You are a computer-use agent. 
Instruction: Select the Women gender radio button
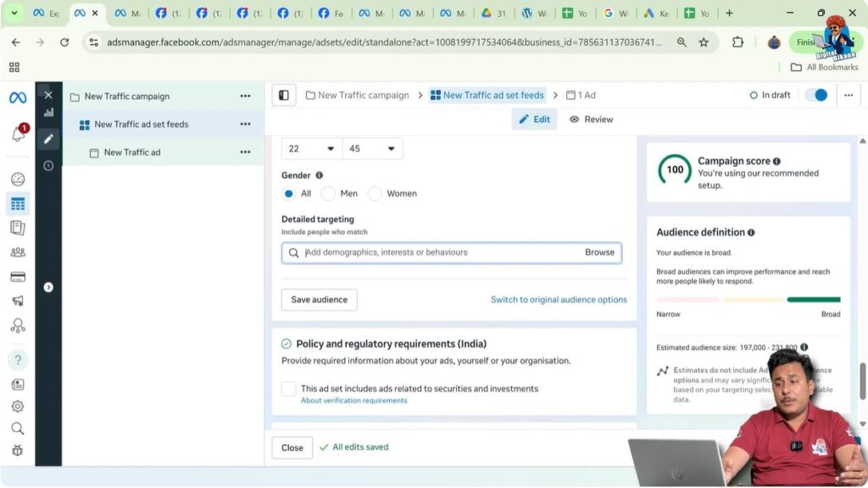point(375,194)
